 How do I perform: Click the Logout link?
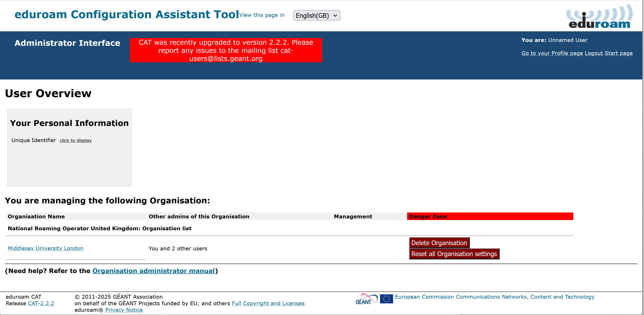click(x=594, y=53)
